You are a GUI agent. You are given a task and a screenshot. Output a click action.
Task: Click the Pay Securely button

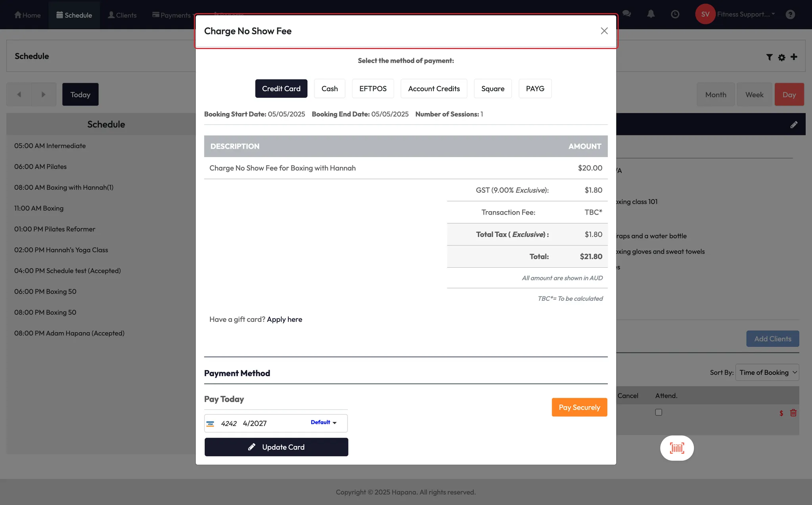pos(579,407)
